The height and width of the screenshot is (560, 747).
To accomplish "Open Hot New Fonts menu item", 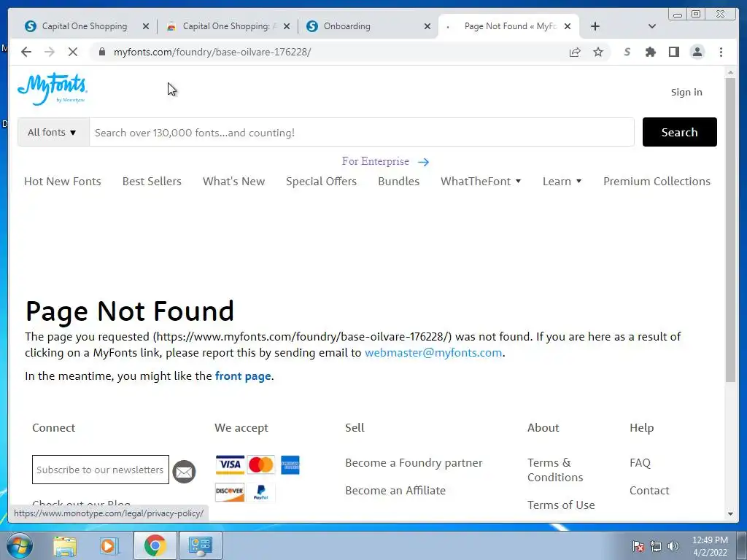I will [63, 182].
